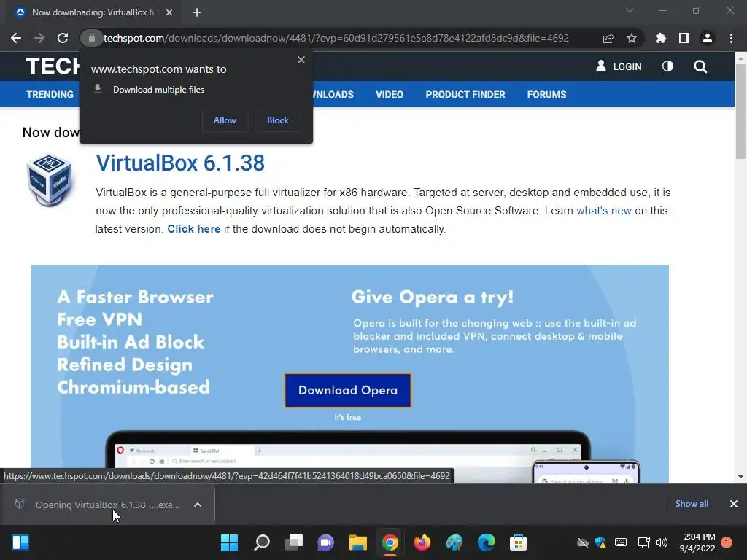Open Chrome profile avatar menu
This screenshot has width=747, height=560.
708,38
